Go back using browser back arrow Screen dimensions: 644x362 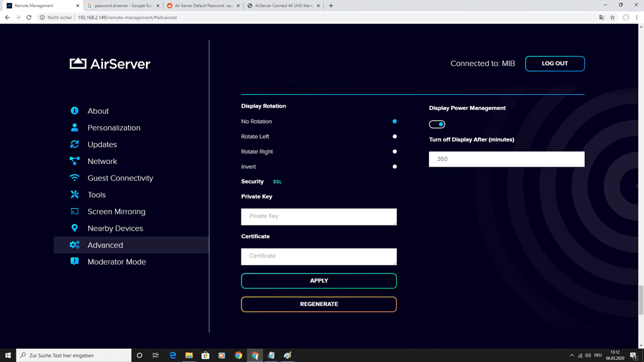pyautogui.click(x=7, y=17)
